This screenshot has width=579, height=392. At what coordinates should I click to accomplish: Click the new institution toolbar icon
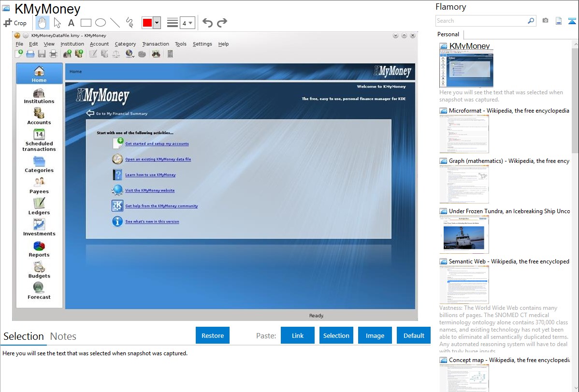[68, 54]
